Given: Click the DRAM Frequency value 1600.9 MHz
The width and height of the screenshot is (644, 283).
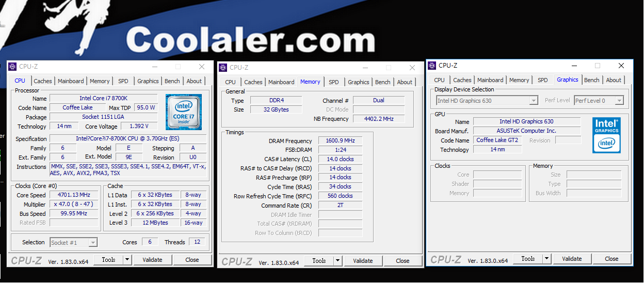Looking at the screenshot, I should coord(340,140).
